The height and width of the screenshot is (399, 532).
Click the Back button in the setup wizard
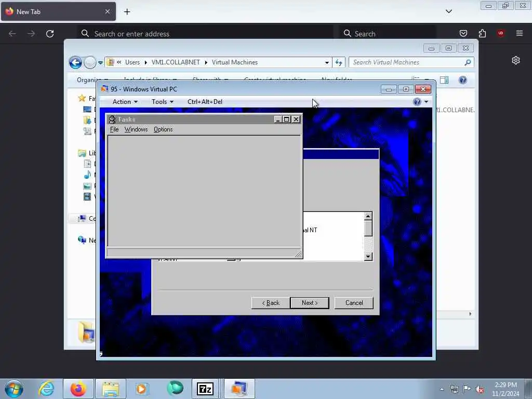pos(271,303)
